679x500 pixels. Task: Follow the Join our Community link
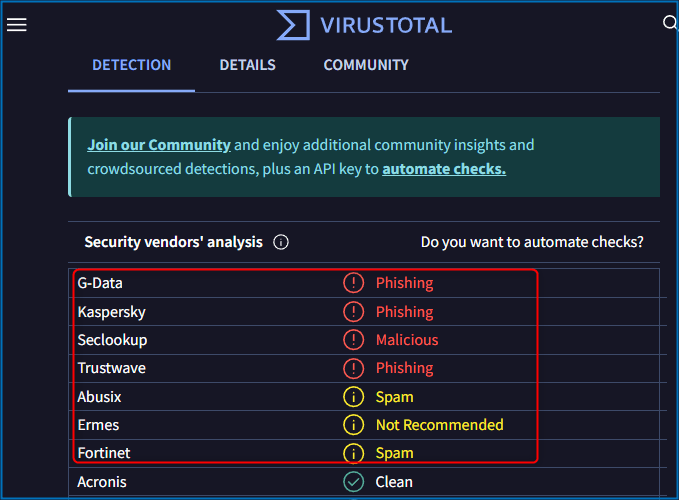coord(159,145)
